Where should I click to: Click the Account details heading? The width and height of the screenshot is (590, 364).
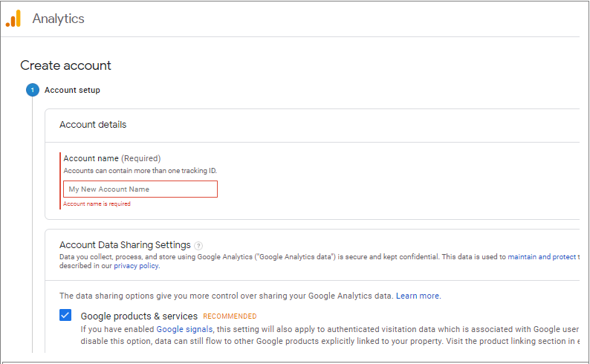93,125
